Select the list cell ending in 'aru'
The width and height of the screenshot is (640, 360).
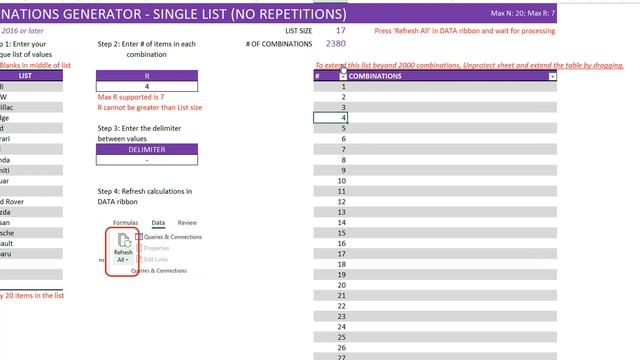tap(31, 254)
